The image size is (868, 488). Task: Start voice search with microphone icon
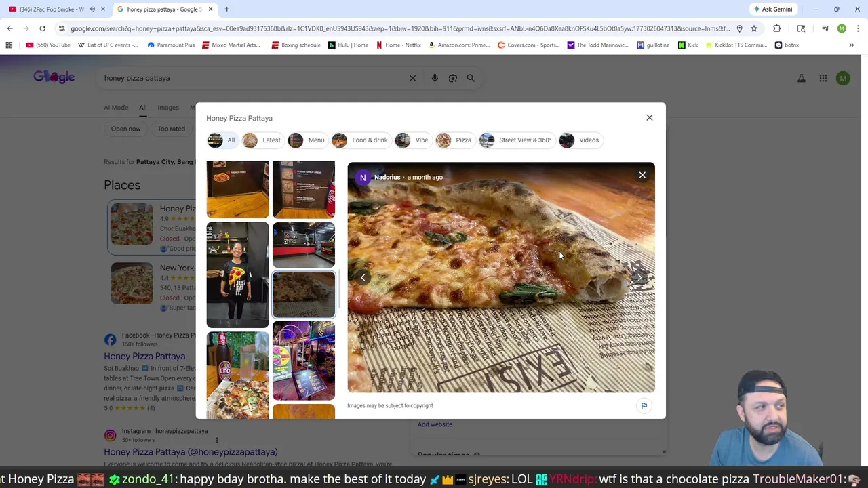tap(435, 78)
